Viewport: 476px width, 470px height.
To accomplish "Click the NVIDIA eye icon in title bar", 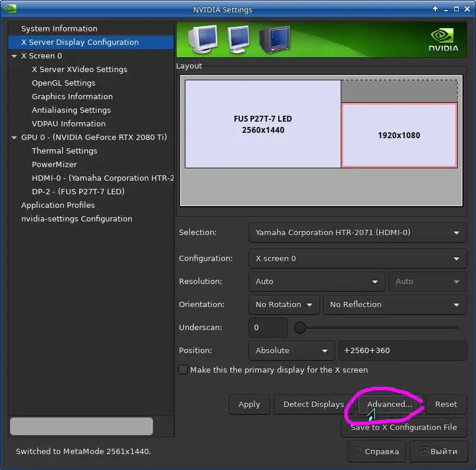I will [9, 9].
